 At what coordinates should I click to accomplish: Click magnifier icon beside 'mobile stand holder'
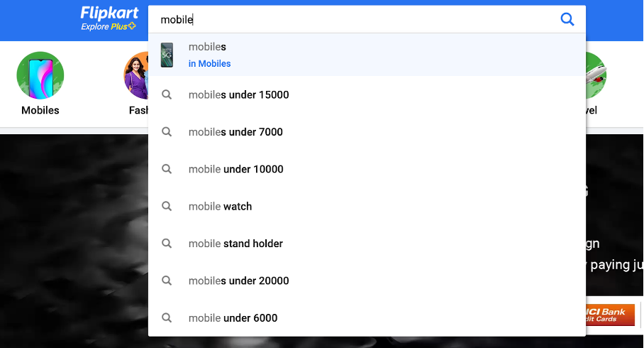(167, 243)
